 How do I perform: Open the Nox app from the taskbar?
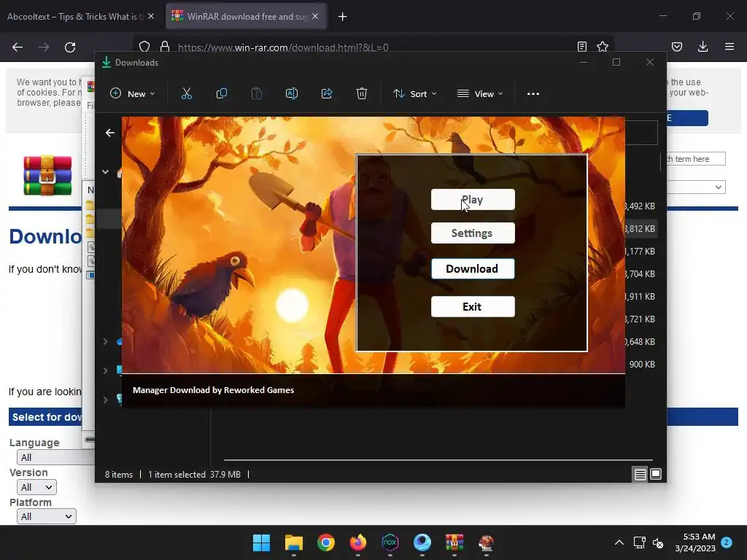(x=390, y=542)
